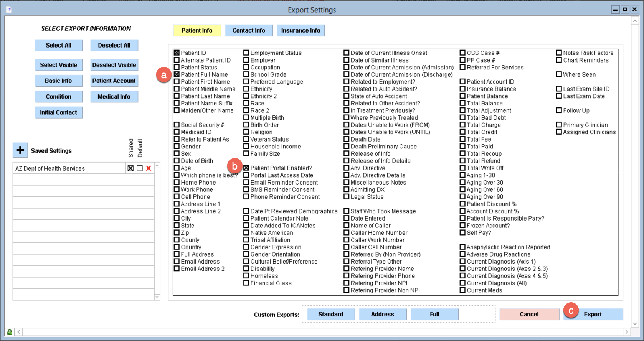Check the Veteran Status checkbox

(246, 139)
